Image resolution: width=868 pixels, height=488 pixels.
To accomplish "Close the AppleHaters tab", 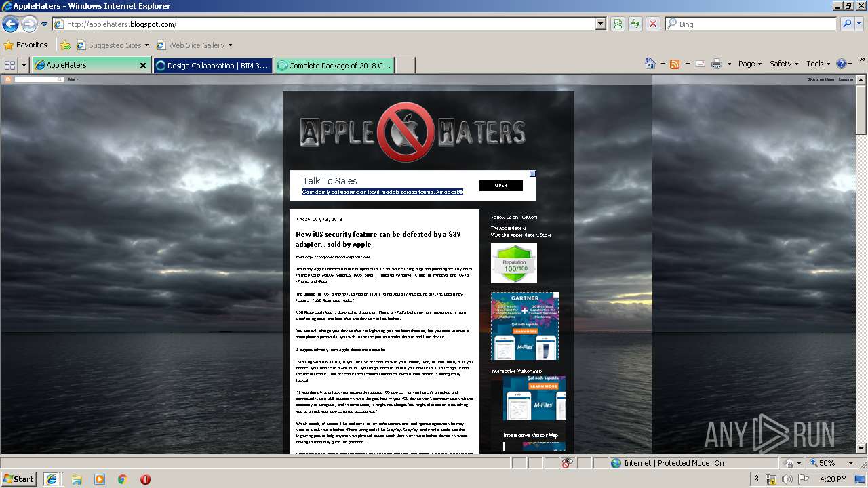I will [x=143, y=66].
